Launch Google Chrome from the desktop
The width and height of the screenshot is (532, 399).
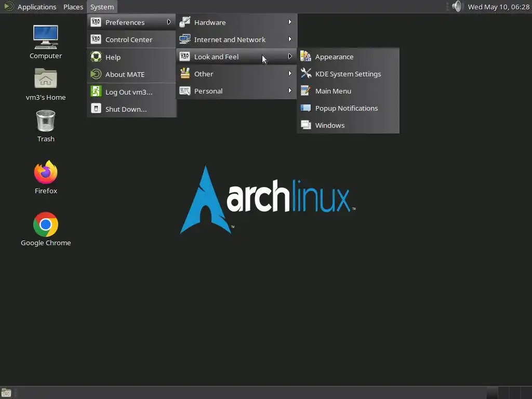46,224
